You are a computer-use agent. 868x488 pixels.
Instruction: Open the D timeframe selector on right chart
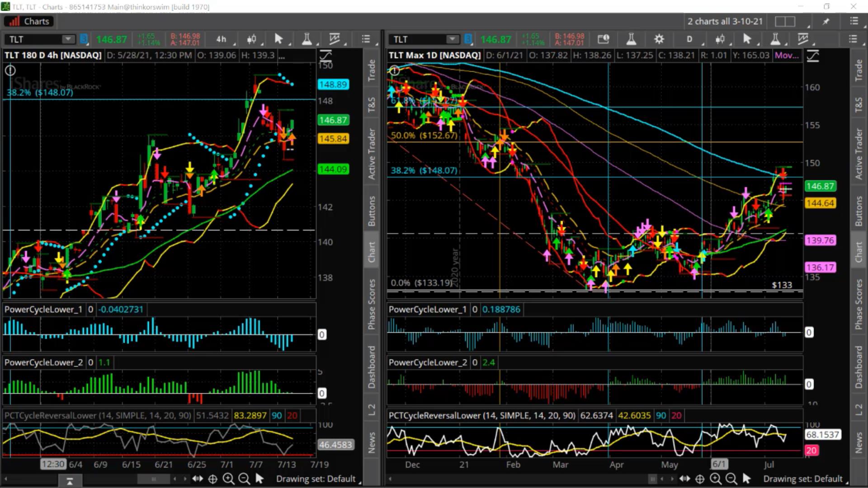tap(689, 39)
